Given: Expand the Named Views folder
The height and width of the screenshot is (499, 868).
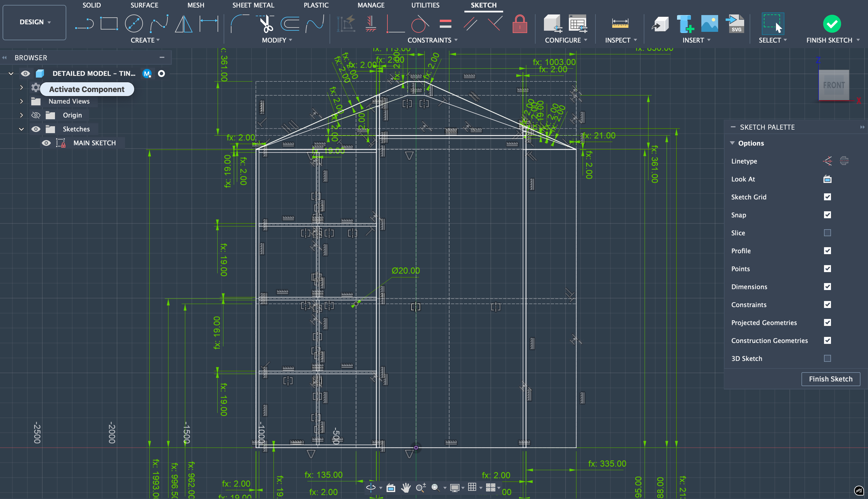Looking at the screenshot, I should 21,101.
